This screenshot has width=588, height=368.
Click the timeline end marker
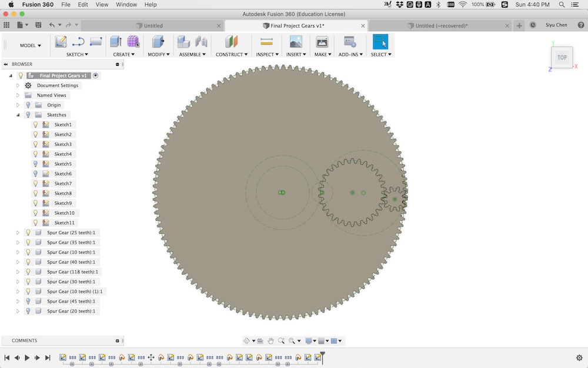click(x=322, y=357)
